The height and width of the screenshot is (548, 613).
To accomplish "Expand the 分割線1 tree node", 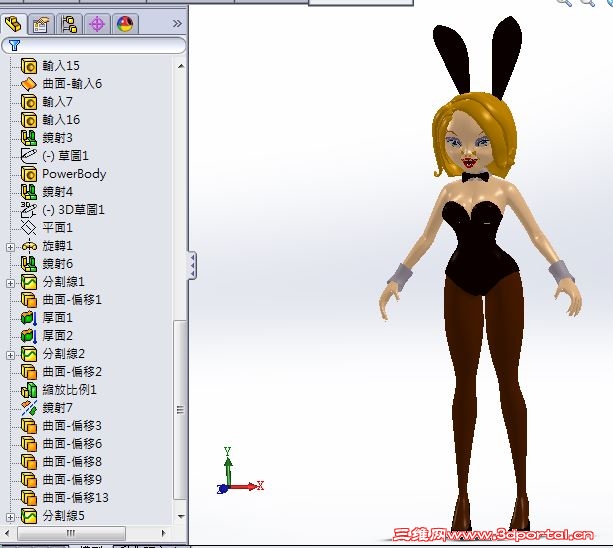I will pyautogui.click(x=11, y=283).
